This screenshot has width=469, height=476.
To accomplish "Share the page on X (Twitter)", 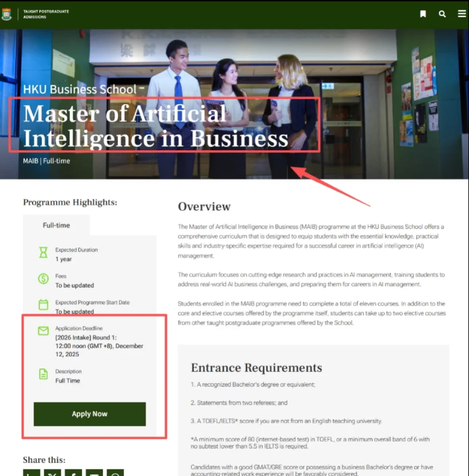I will pos(53,473).
